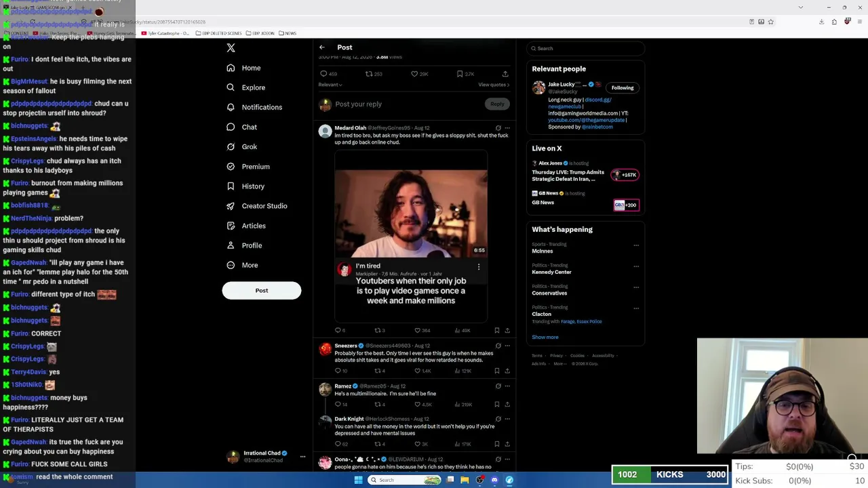Reply to Sneezers' post
This screenshot has height=488, width=868.
[x=338, y=371]
